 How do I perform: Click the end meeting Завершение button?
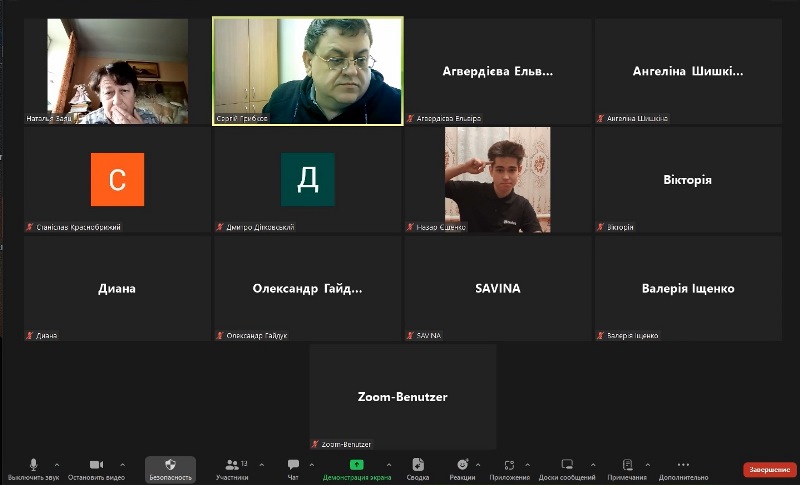770,469
